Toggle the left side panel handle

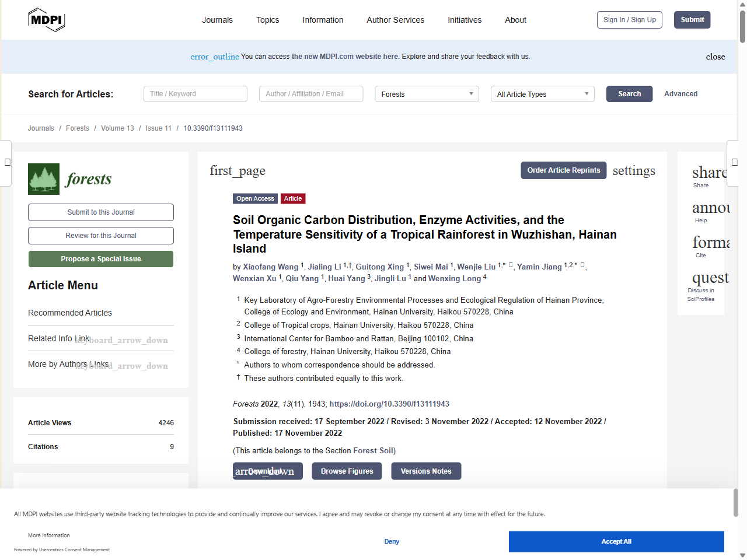[x=6, y=162]
